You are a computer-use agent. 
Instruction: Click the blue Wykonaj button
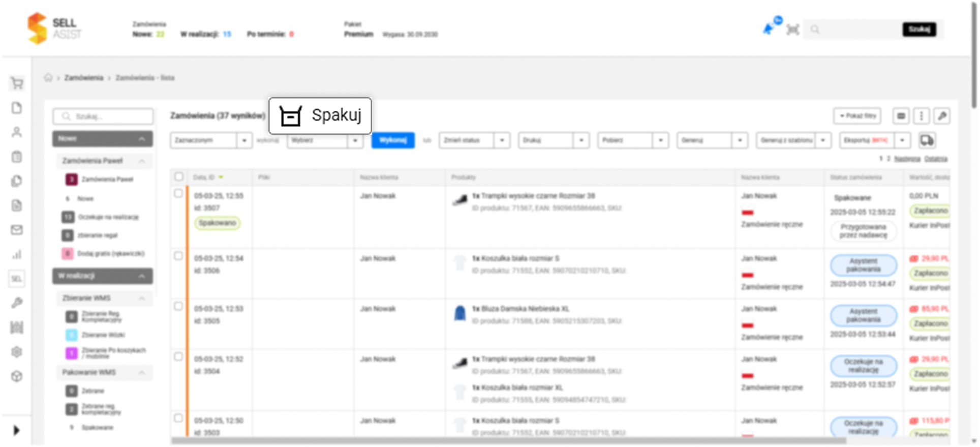pyautogui.click(x=393, y=140)
